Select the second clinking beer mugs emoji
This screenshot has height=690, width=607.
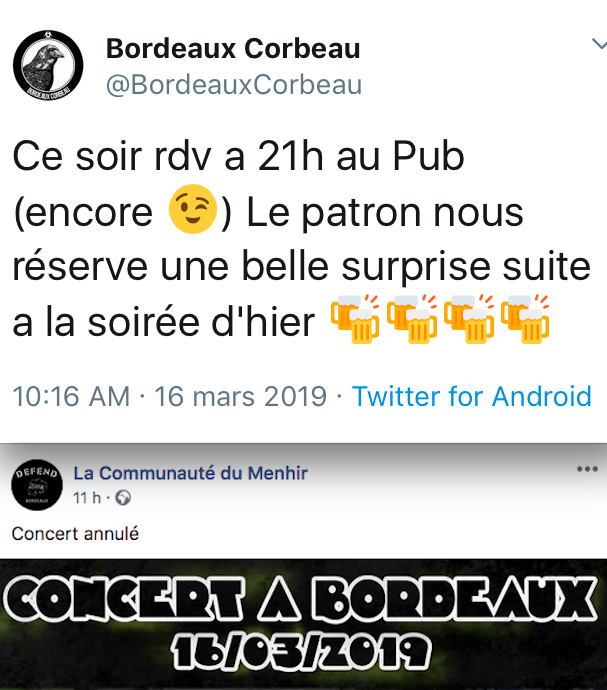(412, 319)
